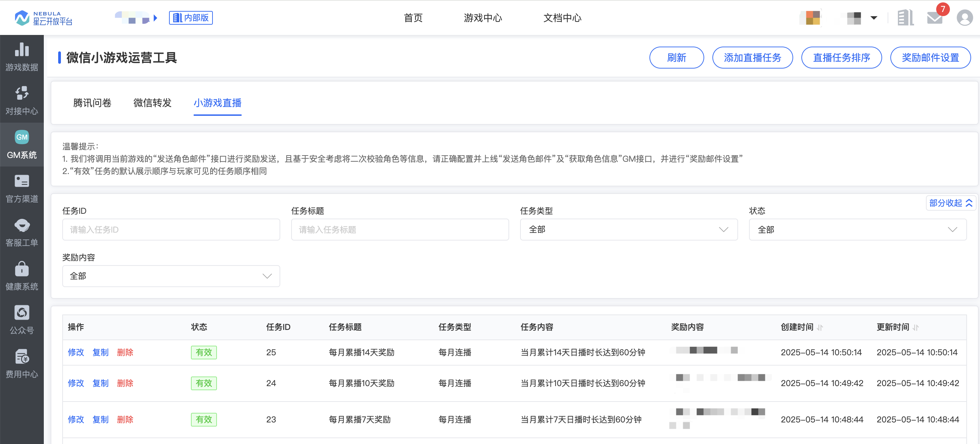Expand the 任务类型 dropdown
The width and height of the screenshot is (980, 444).
click(x=628, y=230)
